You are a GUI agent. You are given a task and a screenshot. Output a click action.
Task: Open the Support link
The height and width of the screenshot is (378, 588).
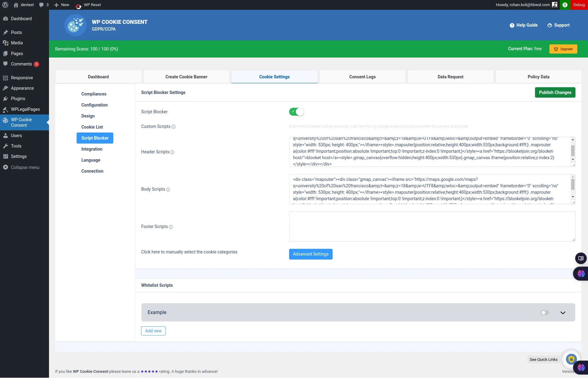pyautogui.click(x=559, y=25)
